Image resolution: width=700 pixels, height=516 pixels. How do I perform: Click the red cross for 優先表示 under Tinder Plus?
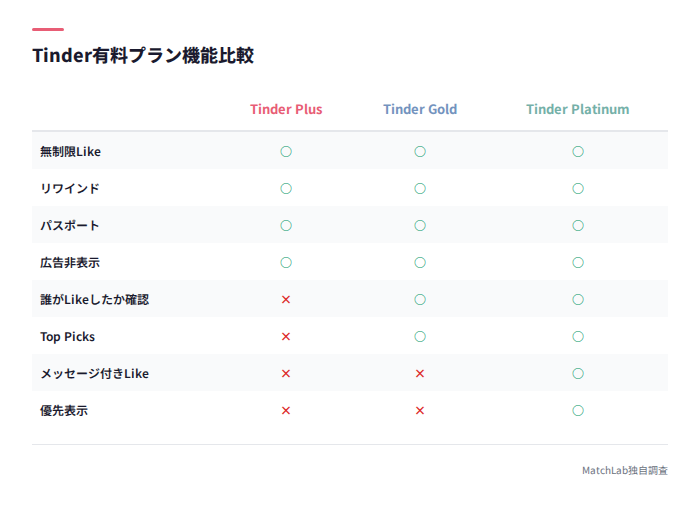point(286,411)
